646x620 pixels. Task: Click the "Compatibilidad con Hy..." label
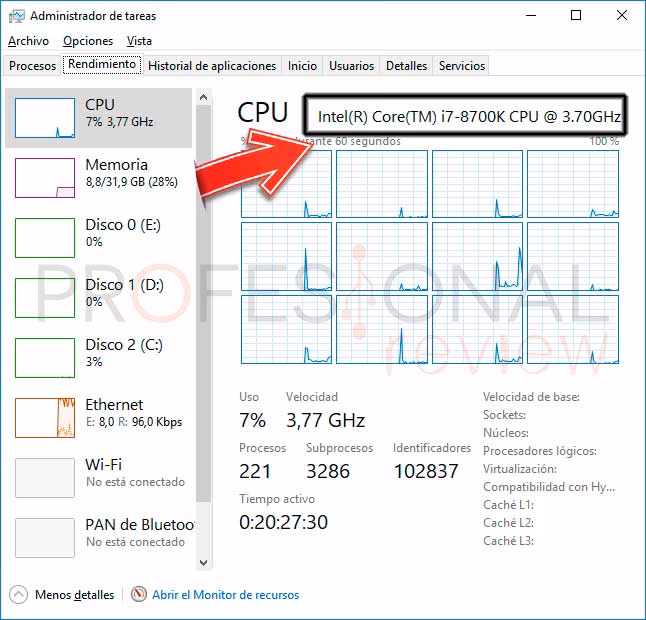click(549, 487)
